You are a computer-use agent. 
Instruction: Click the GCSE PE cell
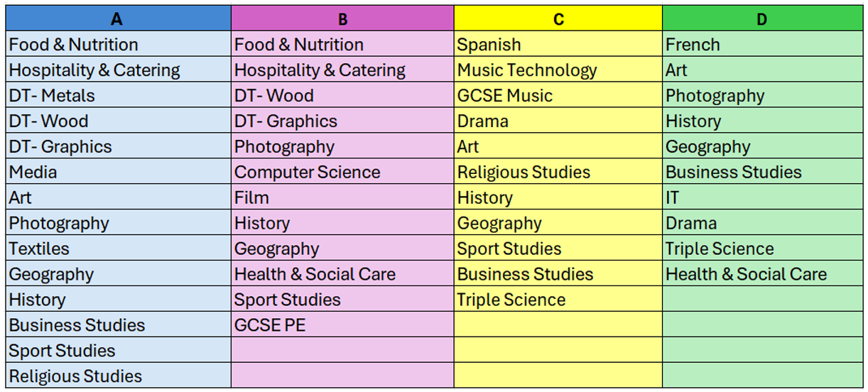271,326
